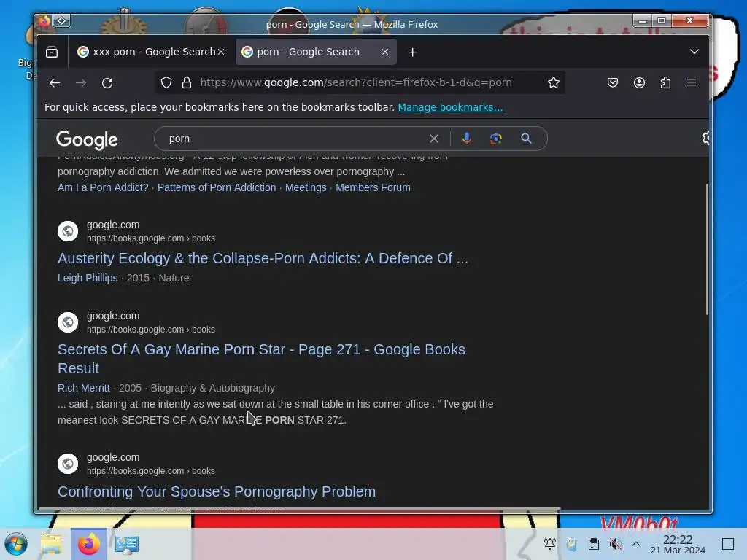Select the 'porn - Google Search' tab

(316, 52)
